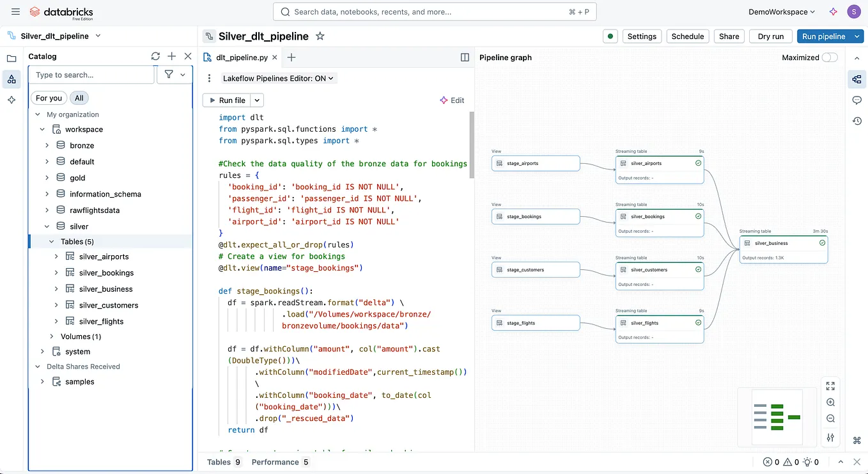Select the For you filter pill
This screenshot has width=868, height=474.
pyautogui.click(x=49, y=98)
